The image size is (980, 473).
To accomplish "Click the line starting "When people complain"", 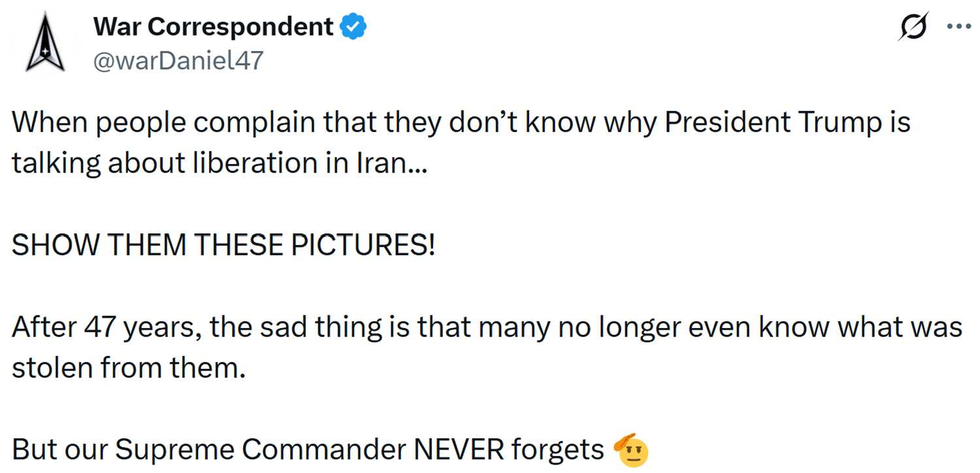I will coord(461,123).
